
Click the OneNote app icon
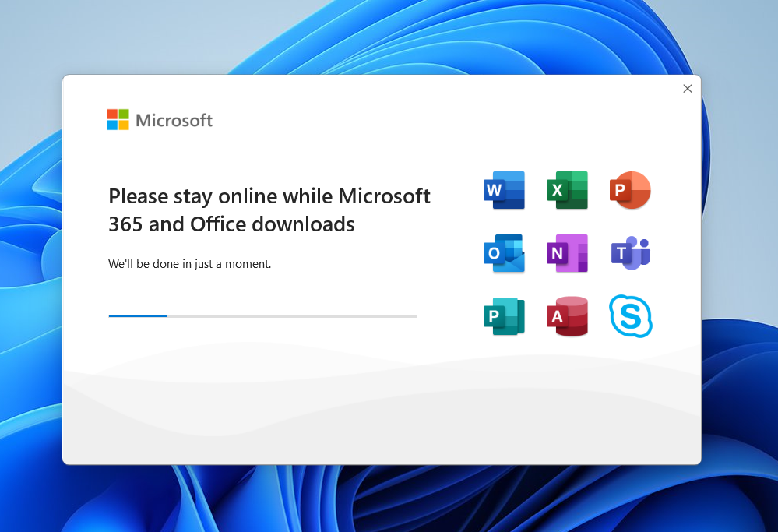coord(567,253)
